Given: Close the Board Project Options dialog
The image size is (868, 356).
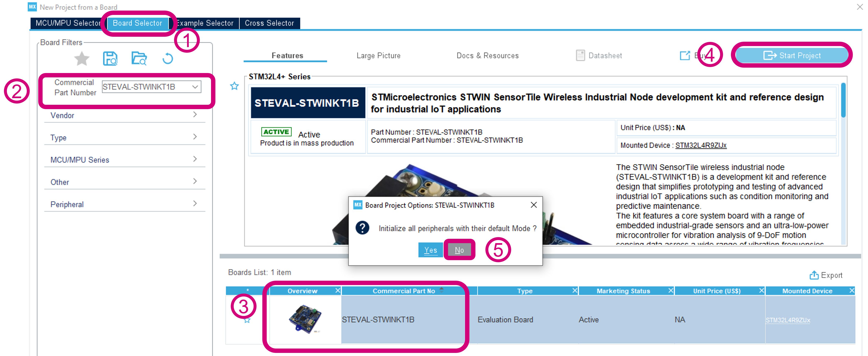Looking at the screenshot, I should 533,205.
